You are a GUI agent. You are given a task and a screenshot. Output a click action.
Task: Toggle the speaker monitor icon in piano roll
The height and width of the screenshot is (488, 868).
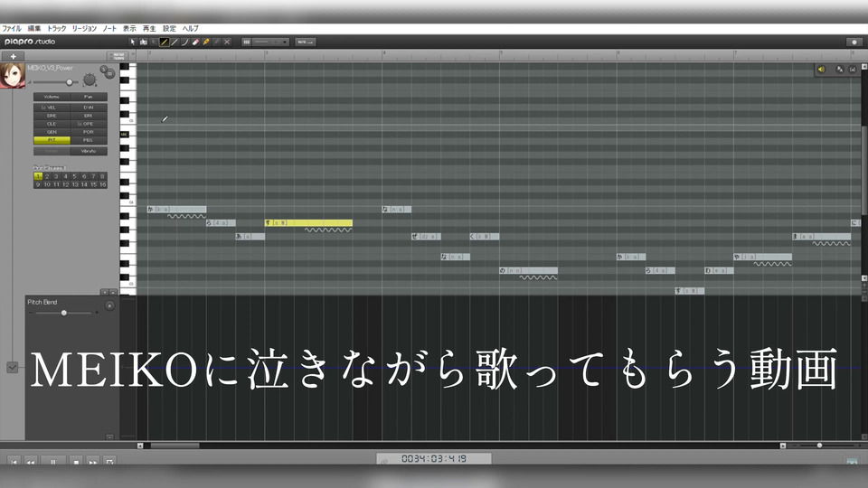822,70
